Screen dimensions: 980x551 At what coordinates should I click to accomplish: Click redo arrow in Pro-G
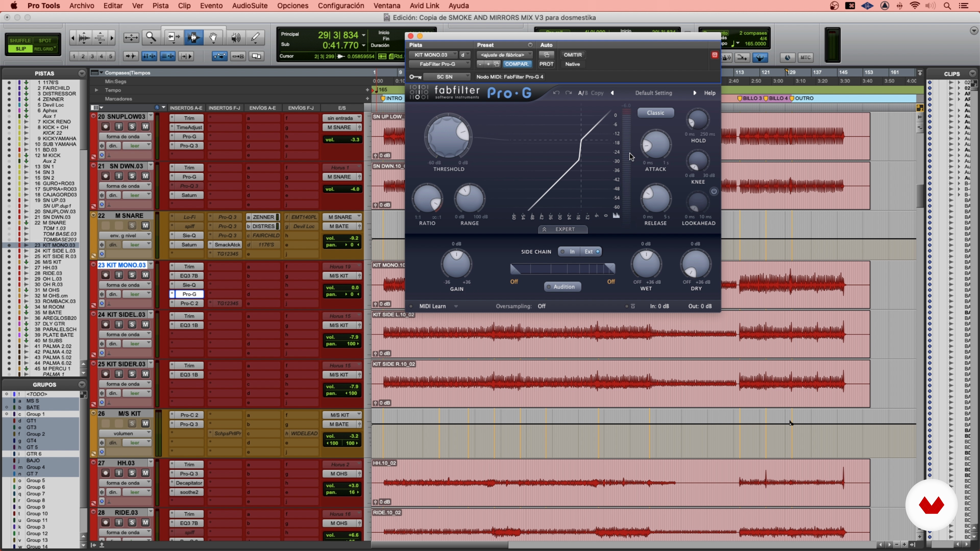tap(568, 93)
